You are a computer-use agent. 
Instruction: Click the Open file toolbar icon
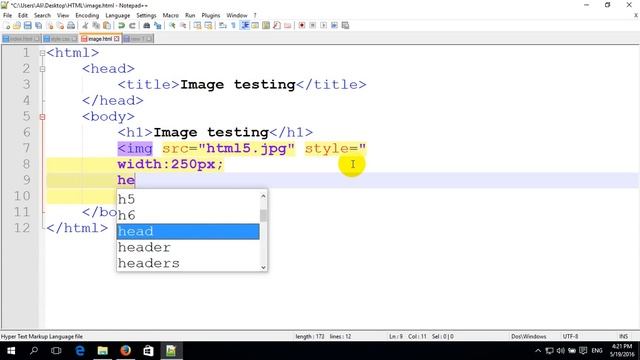[x=16, y=25]
